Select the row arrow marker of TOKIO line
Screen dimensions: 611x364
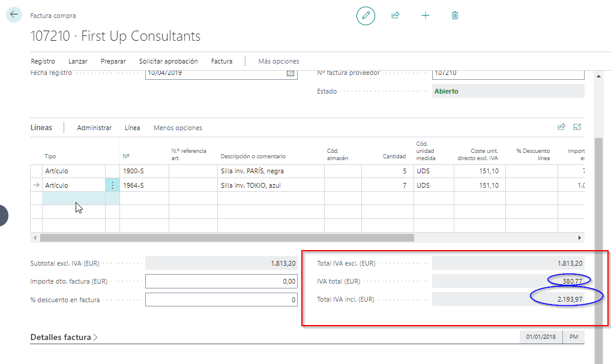coord(36,185)
